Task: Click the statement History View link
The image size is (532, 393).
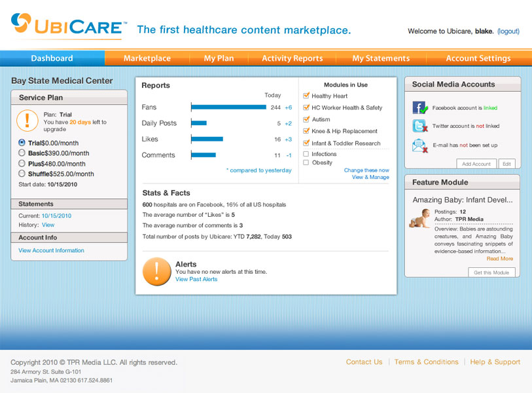Action: (x=48, y=225)
